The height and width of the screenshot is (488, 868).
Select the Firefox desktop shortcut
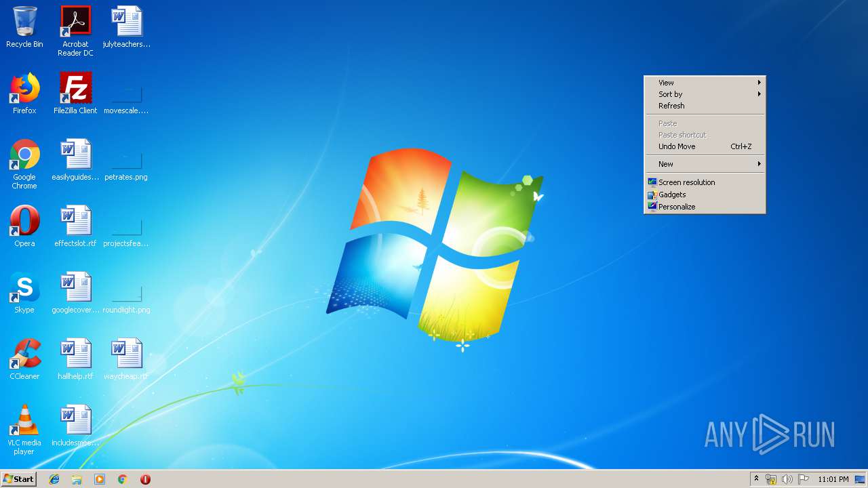(24, 94)
